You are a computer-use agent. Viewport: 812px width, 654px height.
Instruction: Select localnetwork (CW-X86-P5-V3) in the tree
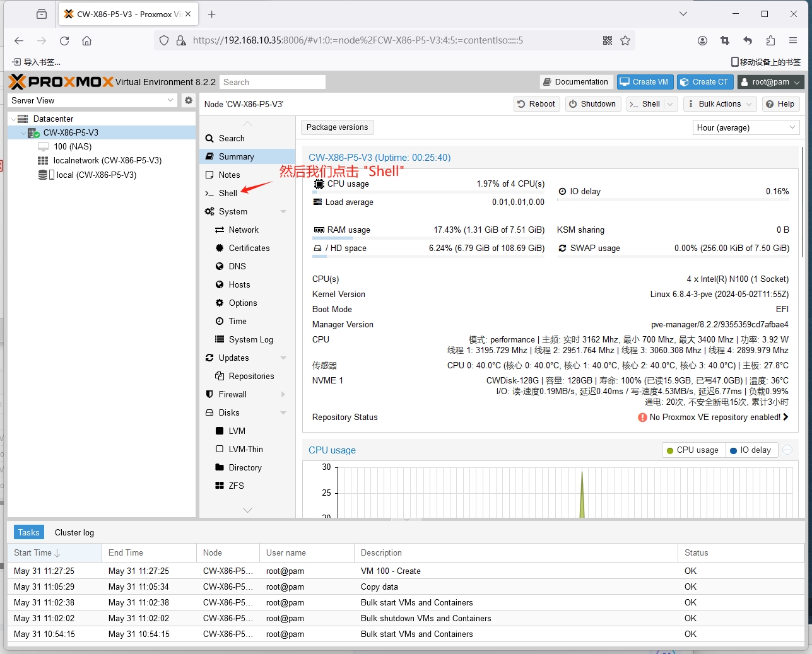[x=107, y=160]
